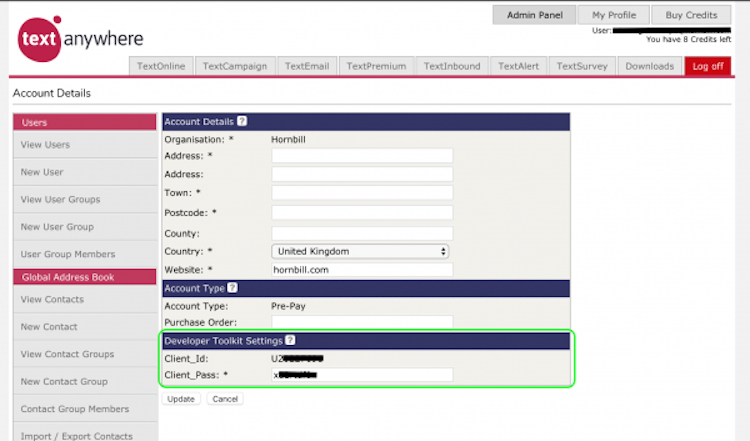Click the Client_Pass input field
750x441 pixels.
coord(362,375)
